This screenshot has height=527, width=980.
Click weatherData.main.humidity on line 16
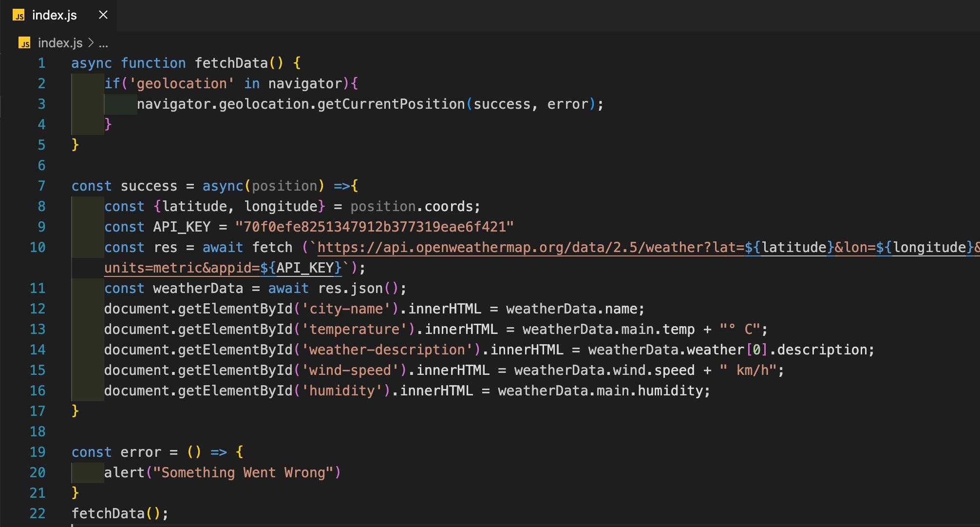point(600,390)
